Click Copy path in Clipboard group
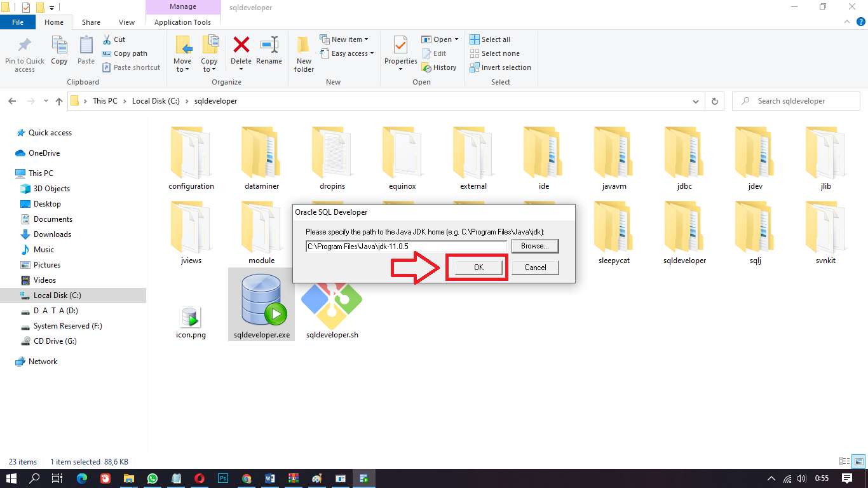Image resolution: width=868 pixels, height=488 pixels. click(x=125, y=53)
